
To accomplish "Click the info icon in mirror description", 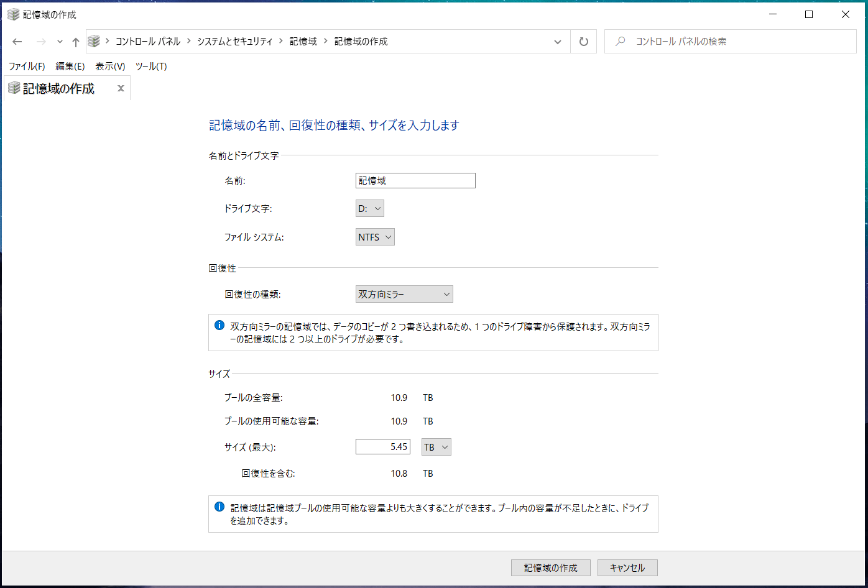I will click(x=219, y=325).
